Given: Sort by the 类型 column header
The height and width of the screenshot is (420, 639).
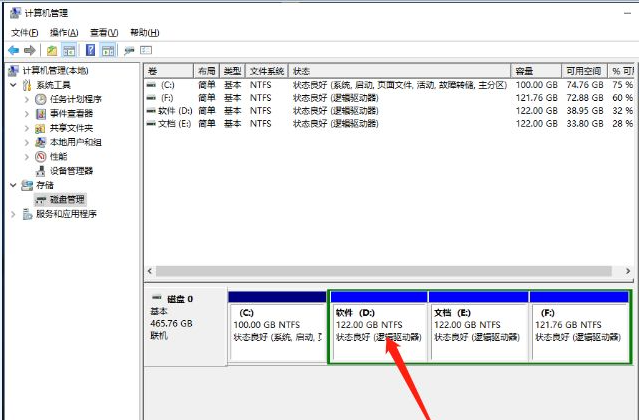Looking at the screenshot, I should 232,71.
